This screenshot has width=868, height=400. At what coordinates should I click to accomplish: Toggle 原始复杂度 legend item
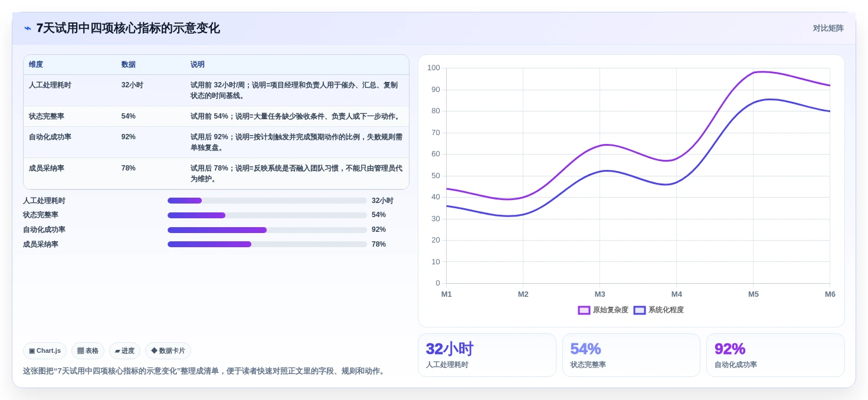click(x=603, y=310)
